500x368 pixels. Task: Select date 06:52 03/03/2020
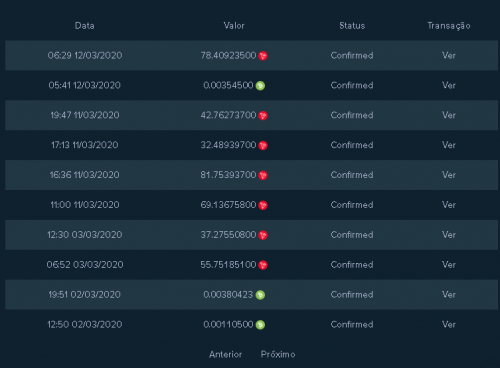point(85,265)
